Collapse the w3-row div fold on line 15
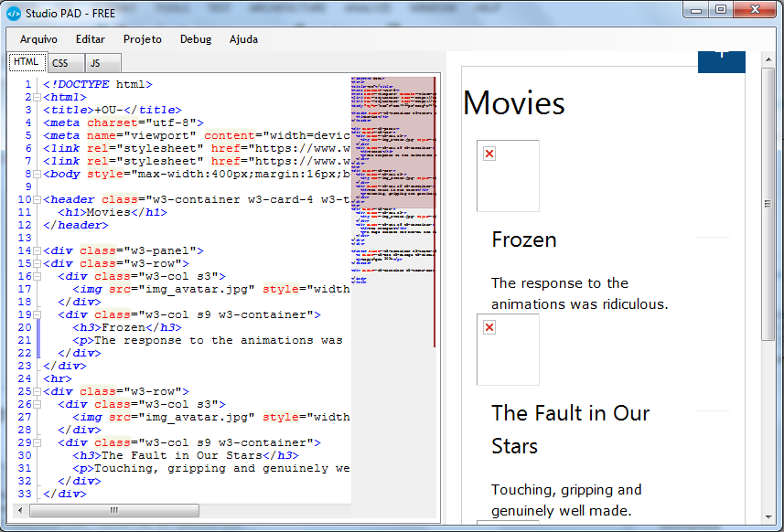The image size is (784, 532). tap(37, 264)
